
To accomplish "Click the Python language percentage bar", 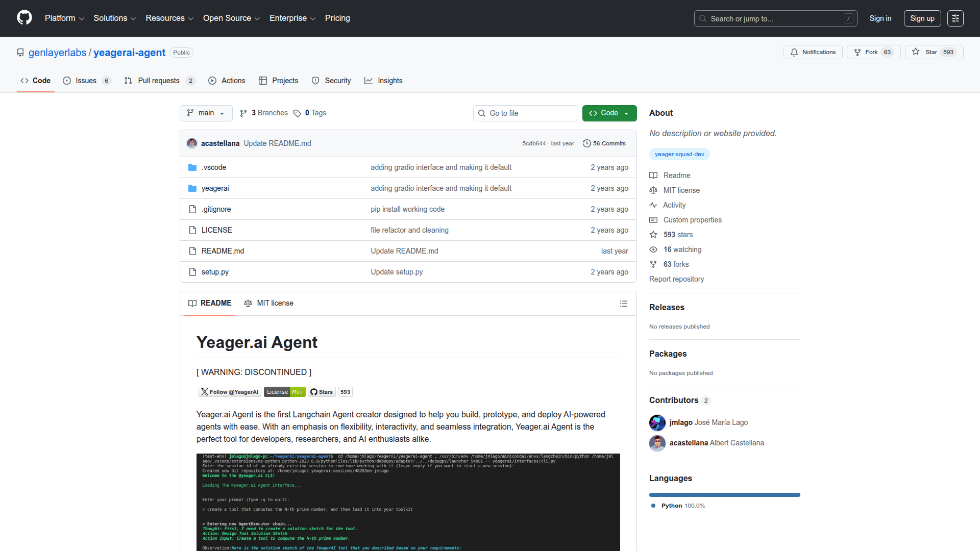I will 724,494.
